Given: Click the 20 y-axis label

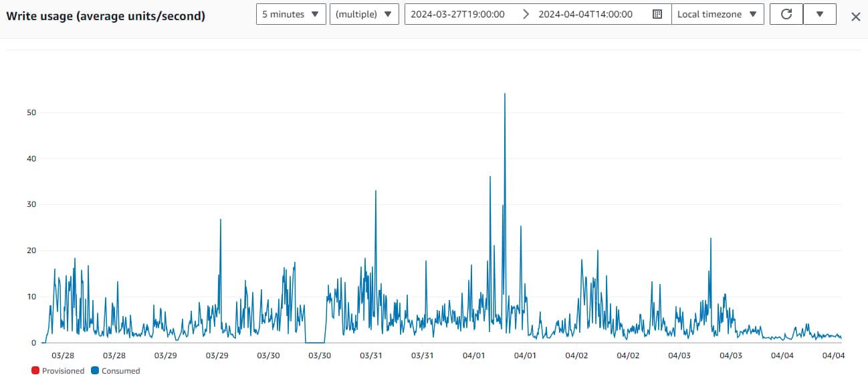Looking at the screenshot, I should 30,250.
